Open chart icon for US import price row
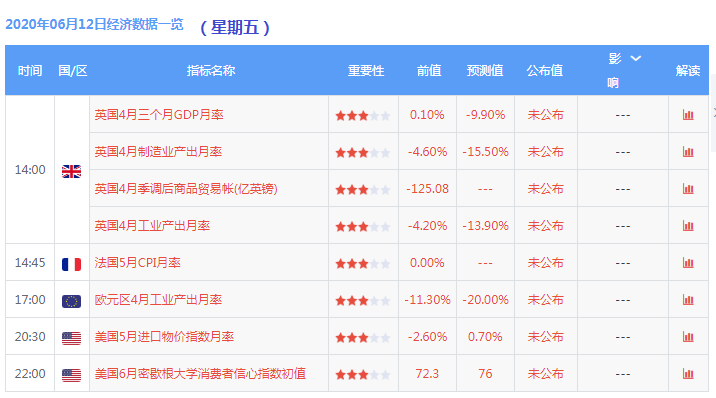This screenshot has width=716, height=398. coord(688,337)
